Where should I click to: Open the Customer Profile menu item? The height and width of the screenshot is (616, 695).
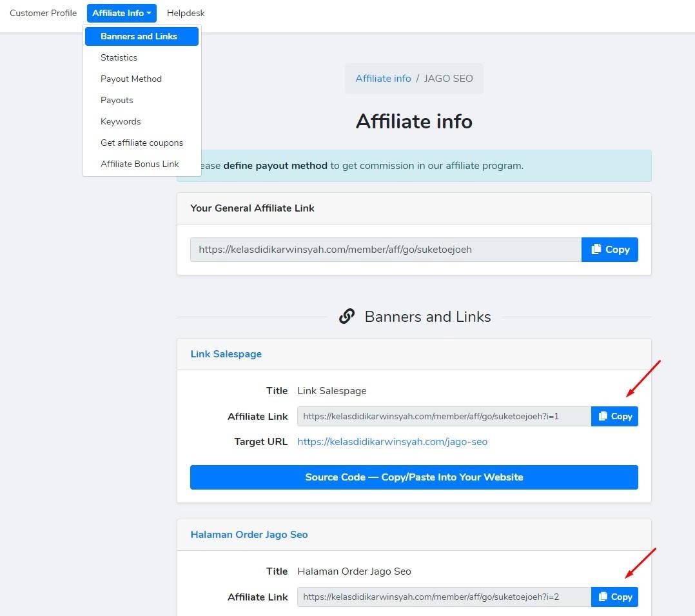coord(43,13)
